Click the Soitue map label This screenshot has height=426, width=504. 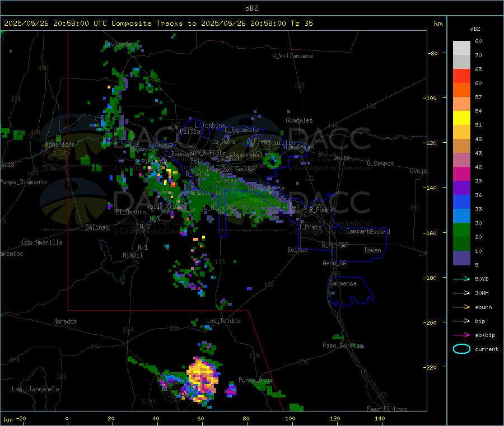tap(297, 250)
